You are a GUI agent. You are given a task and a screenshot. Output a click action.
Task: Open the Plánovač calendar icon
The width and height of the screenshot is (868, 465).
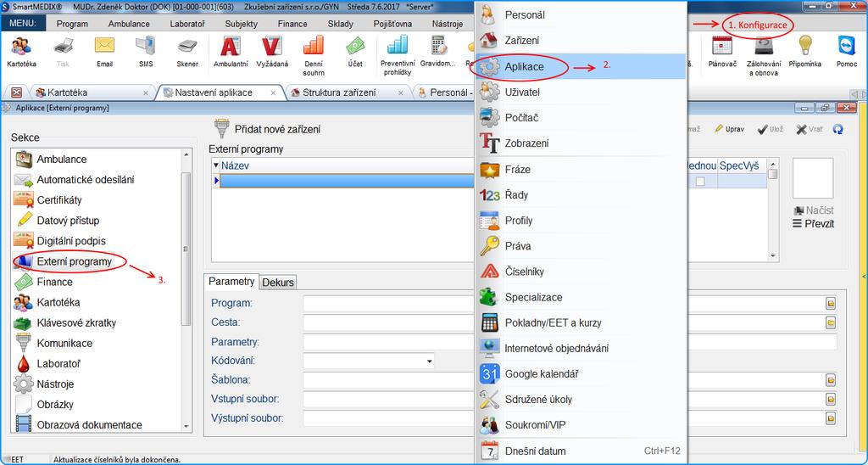point(722,52)
